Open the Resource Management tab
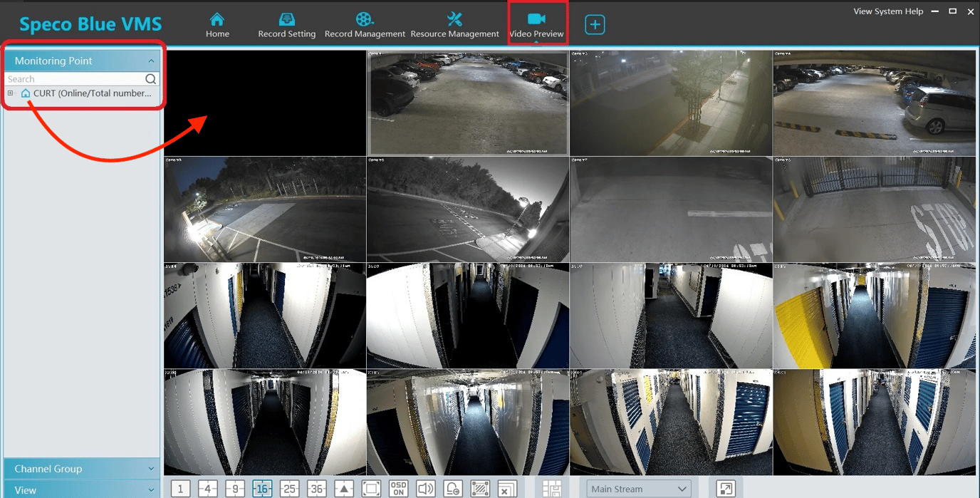Image resolution: width=980 pixels, height=498 pixels. click(x=454, y=24)
